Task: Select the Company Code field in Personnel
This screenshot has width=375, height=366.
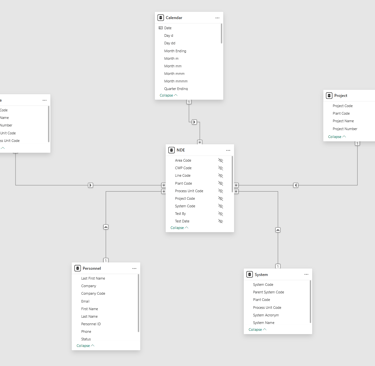Action: point(93,294)
